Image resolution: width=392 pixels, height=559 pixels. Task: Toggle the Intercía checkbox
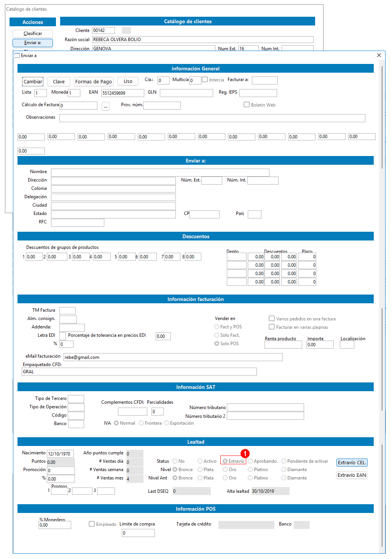click(205, 80)
